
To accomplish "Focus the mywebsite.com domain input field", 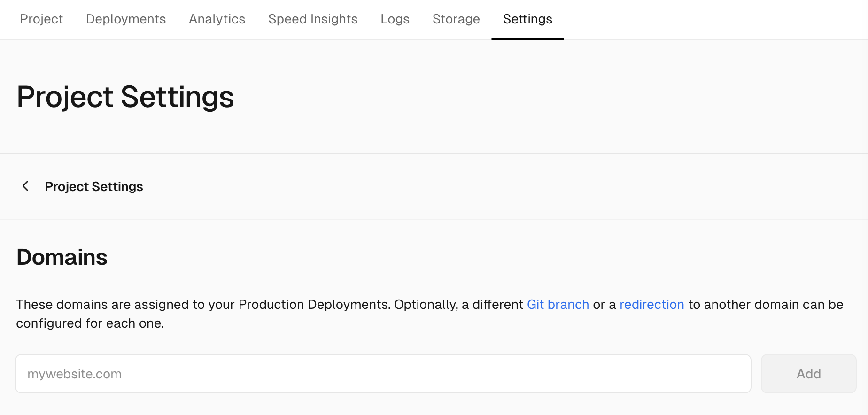I will tap(383, 374).
